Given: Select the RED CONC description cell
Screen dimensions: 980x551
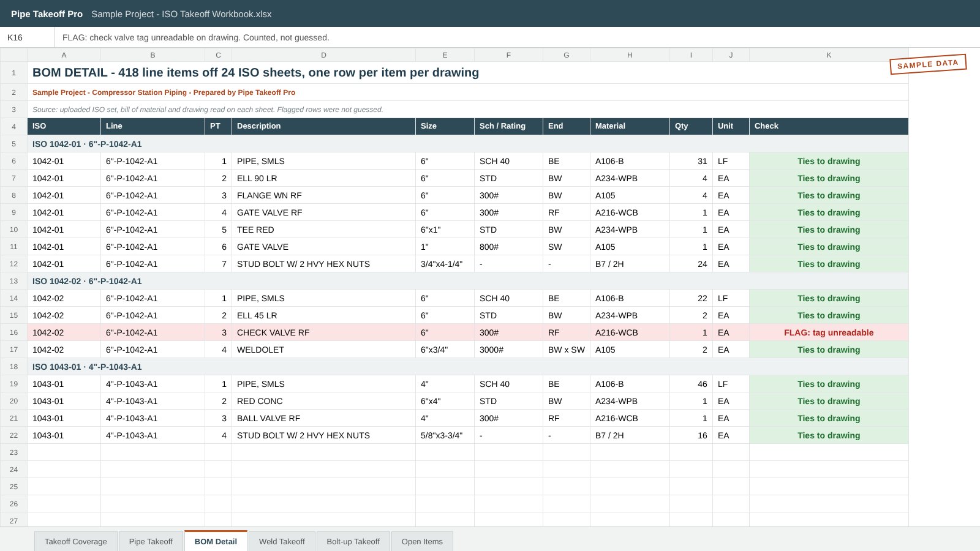Looking at the screenshot, I should point(323,401).
